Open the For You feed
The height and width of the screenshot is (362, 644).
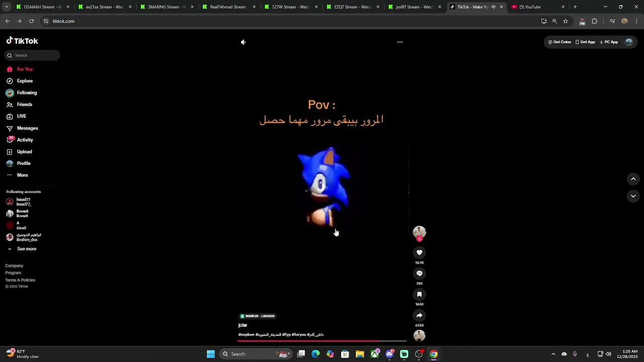(20, 69)
